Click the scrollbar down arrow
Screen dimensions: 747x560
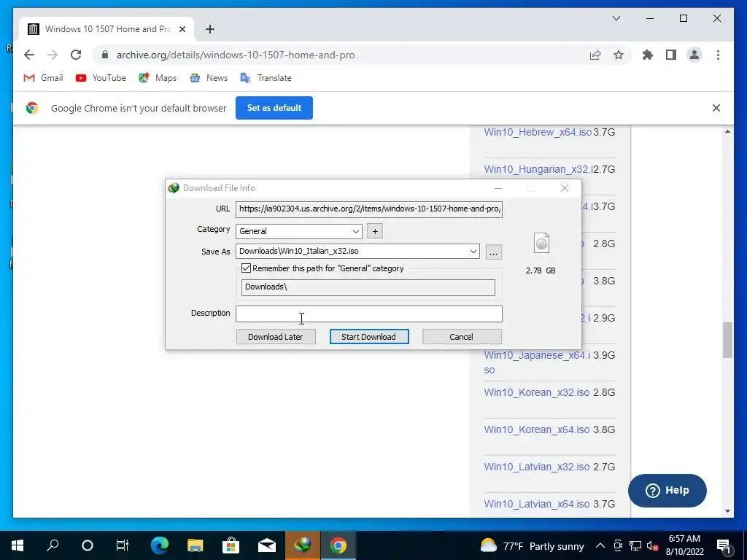tap(727, 511)
